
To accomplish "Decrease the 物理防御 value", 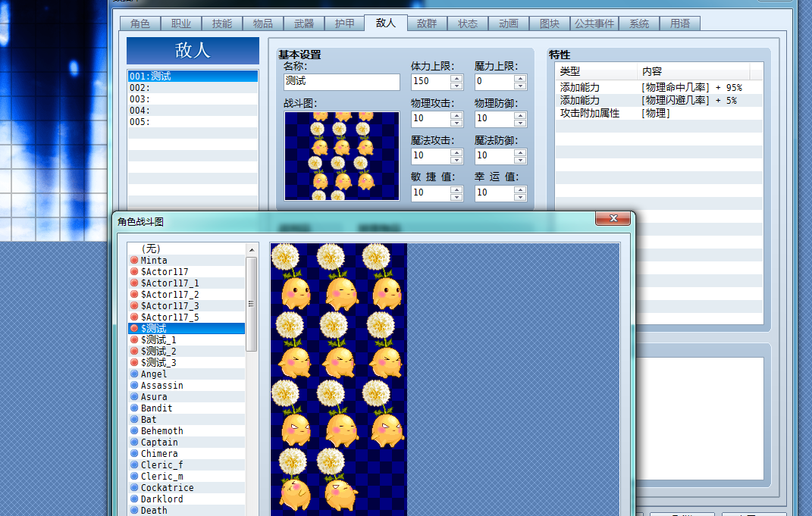I will point(520,123).
